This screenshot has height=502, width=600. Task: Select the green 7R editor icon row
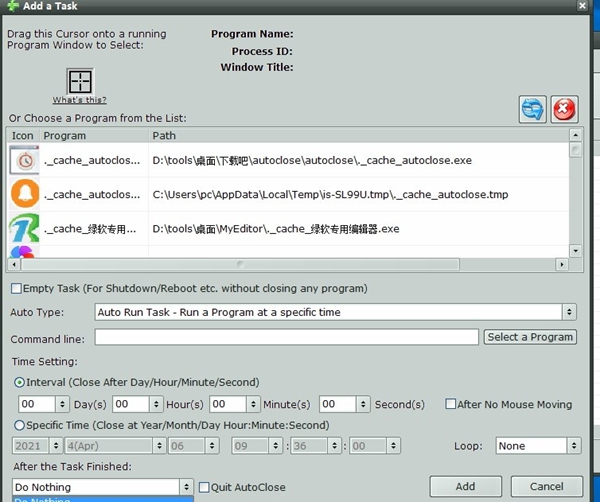24,228
